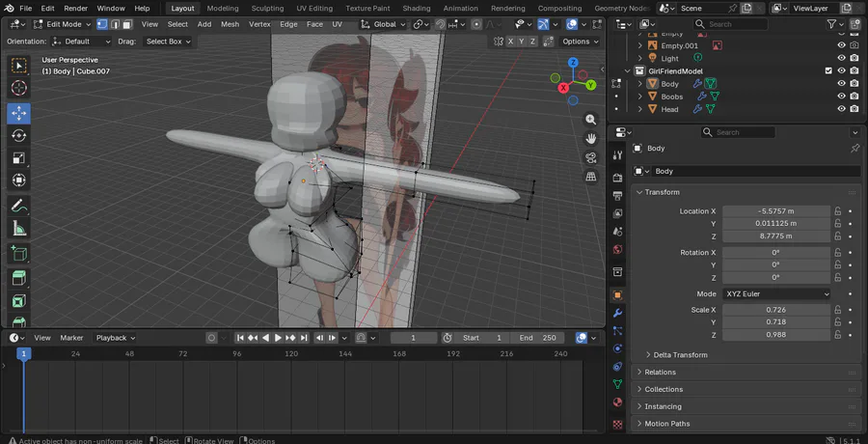Screen dimensions: 868x444
Task: Open the XYZ Euler rotation mode dropdown
Action: 775,293
